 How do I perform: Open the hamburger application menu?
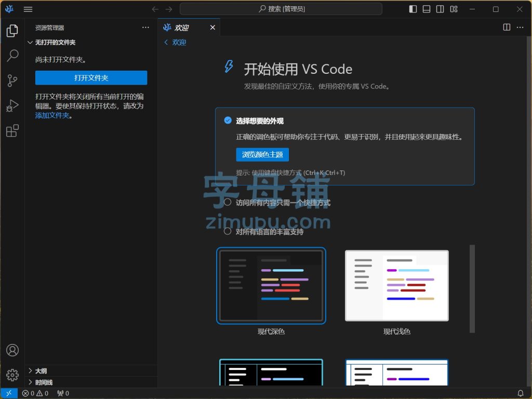tap(28, 9)
